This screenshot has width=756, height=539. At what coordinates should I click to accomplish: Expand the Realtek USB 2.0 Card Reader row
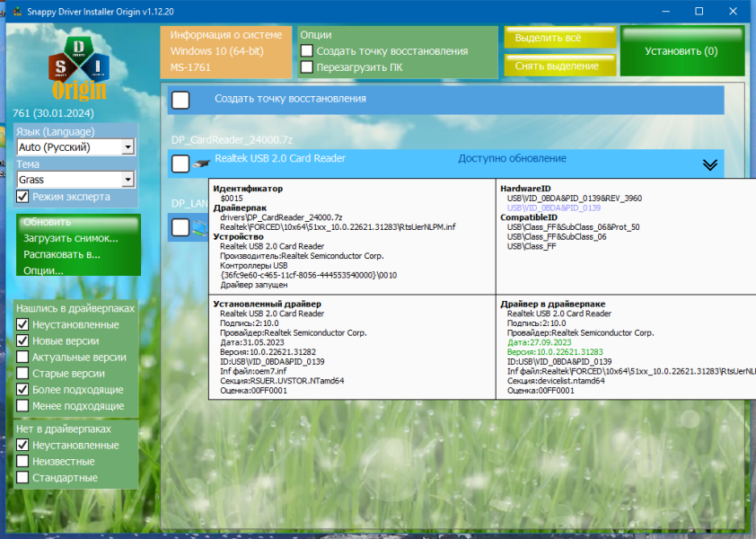click(709, 165)
